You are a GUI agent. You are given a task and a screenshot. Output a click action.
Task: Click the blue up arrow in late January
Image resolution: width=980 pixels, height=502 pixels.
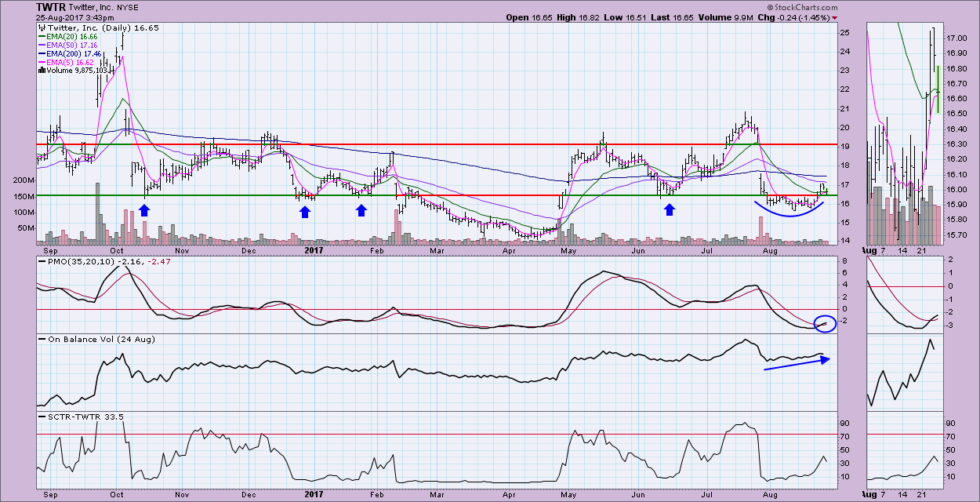coord(361,209)
